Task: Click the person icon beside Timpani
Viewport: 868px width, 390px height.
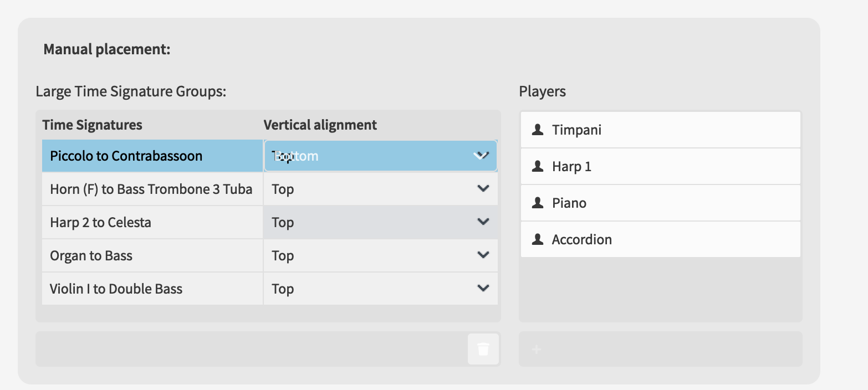Action: 537,130
